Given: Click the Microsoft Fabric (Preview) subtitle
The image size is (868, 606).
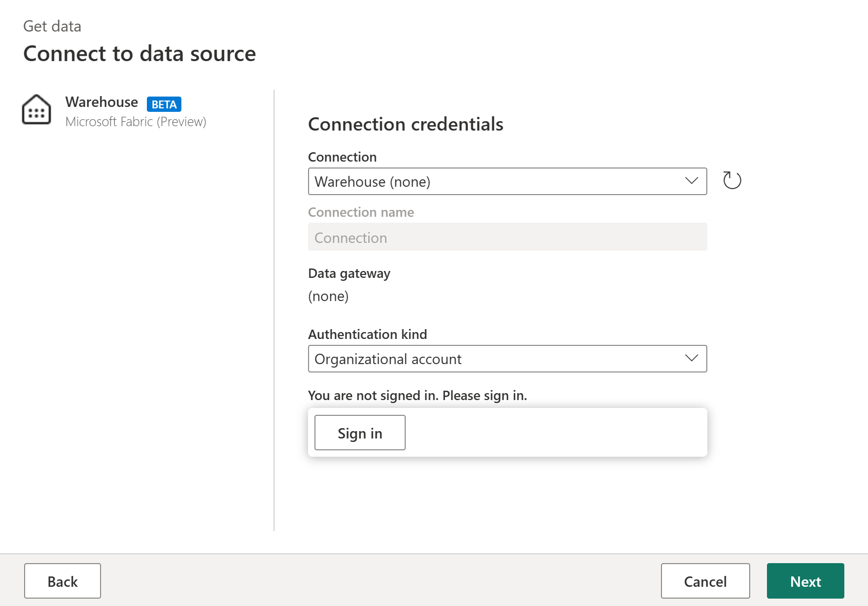Looking at the screenshot, I should coord(136,122).
